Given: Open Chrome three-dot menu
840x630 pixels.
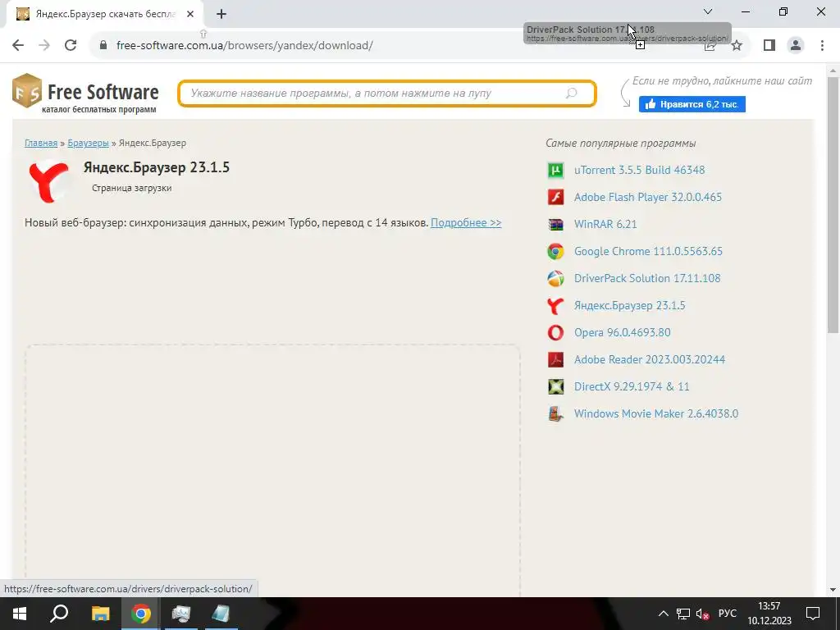Looking at the screenshot, I should click(x=822, y=45).
